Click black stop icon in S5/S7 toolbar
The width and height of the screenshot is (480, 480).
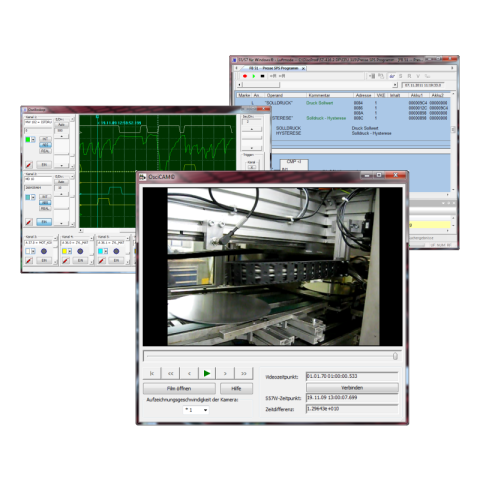(262, 76)
